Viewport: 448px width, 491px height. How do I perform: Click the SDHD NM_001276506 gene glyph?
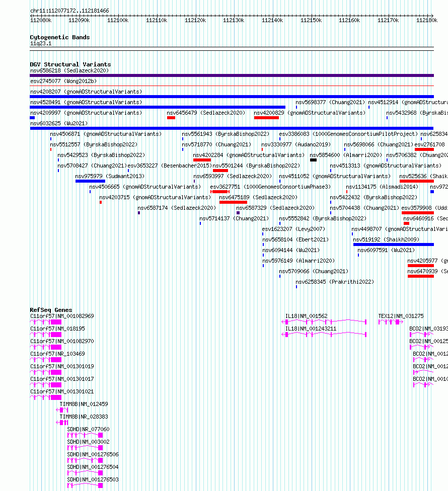pos(85,460)
